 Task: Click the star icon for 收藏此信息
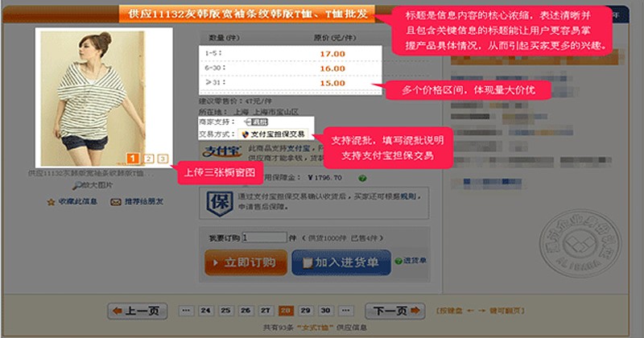click(x=51, y=202)
